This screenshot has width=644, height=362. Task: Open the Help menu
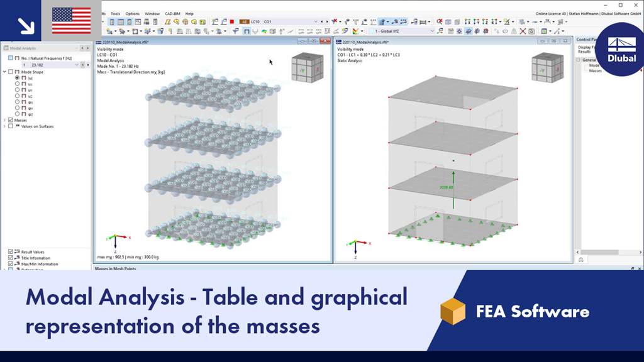(189, 14)
